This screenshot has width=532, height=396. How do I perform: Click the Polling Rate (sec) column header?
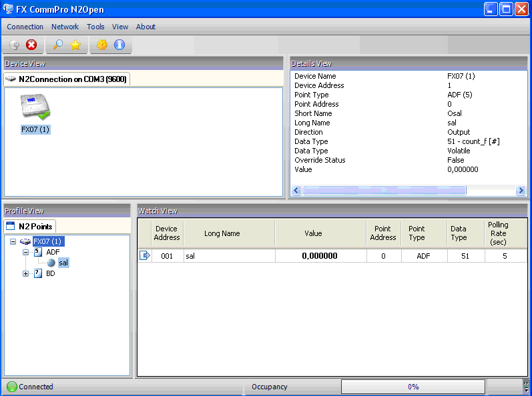pyautogui.click(x=505, y=233)
